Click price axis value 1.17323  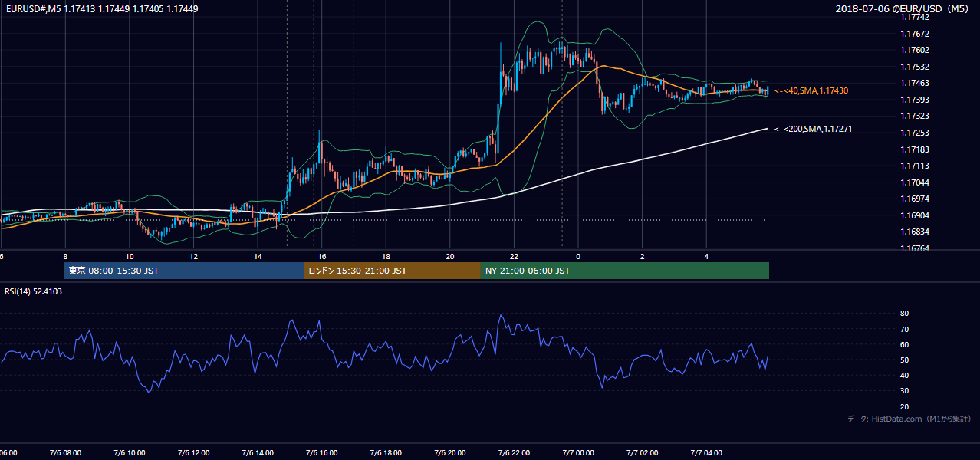point(915,116)
